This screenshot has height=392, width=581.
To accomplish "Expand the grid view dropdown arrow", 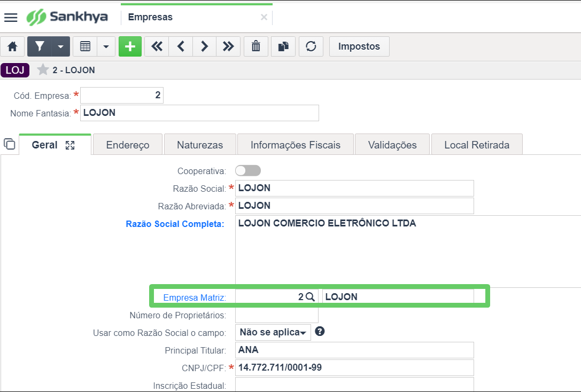I will tap(106, 46).
